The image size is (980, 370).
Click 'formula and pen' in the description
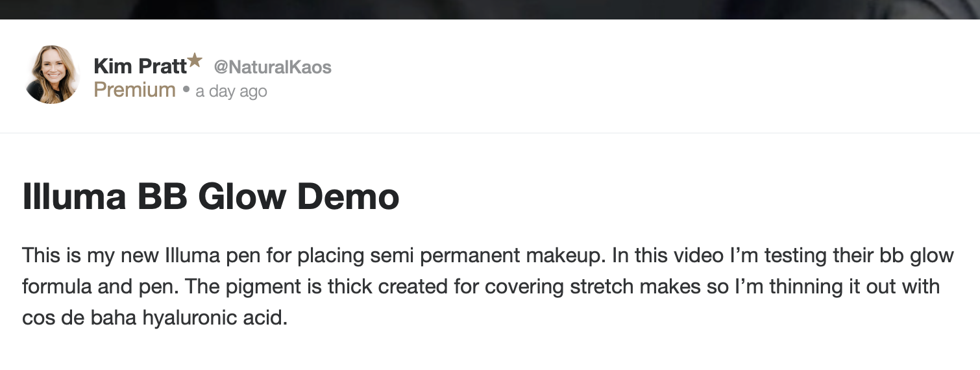(96, 287)
